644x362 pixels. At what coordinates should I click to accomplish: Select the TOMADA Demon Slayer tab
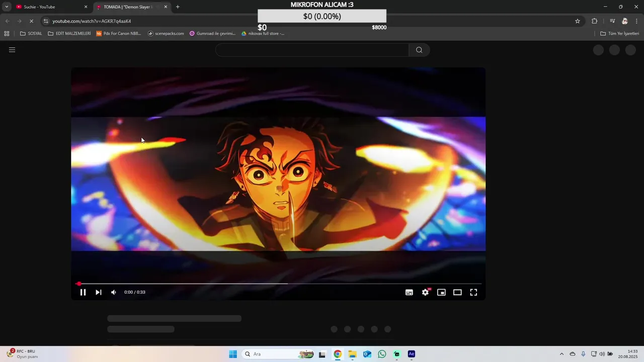pos(128,7)
